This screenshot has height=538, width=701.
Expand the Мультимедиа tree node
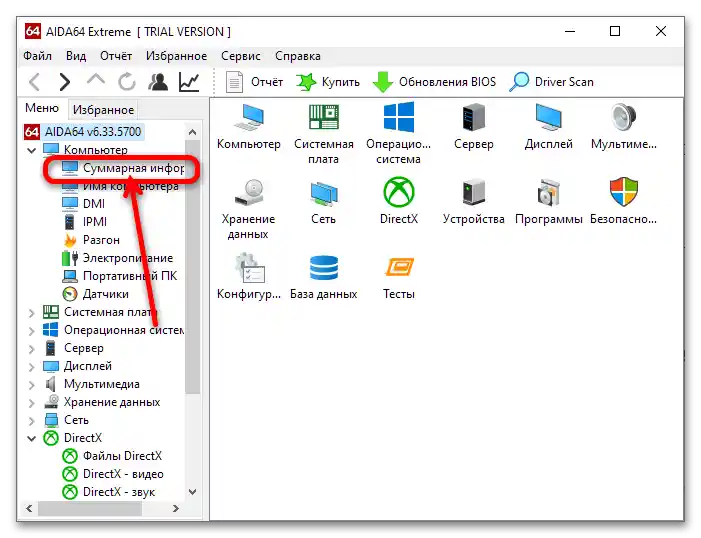pos(31,385)
